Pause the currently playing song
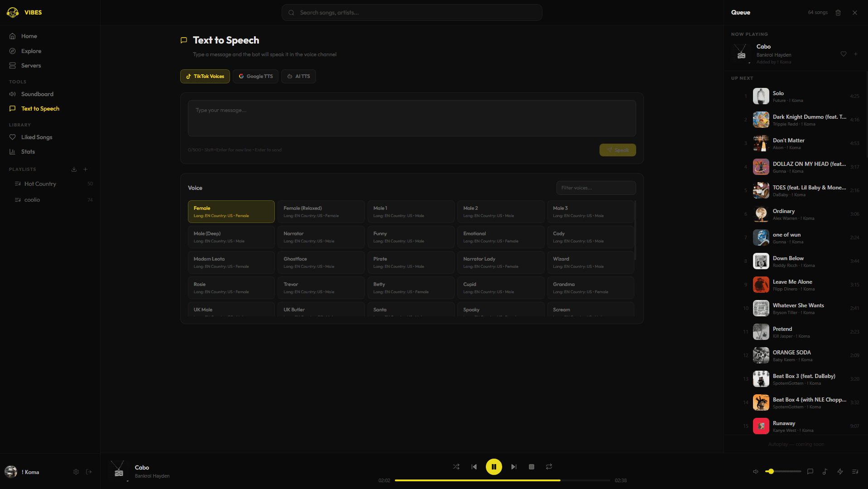Screen dimensions: 868x489 point(494,467)
